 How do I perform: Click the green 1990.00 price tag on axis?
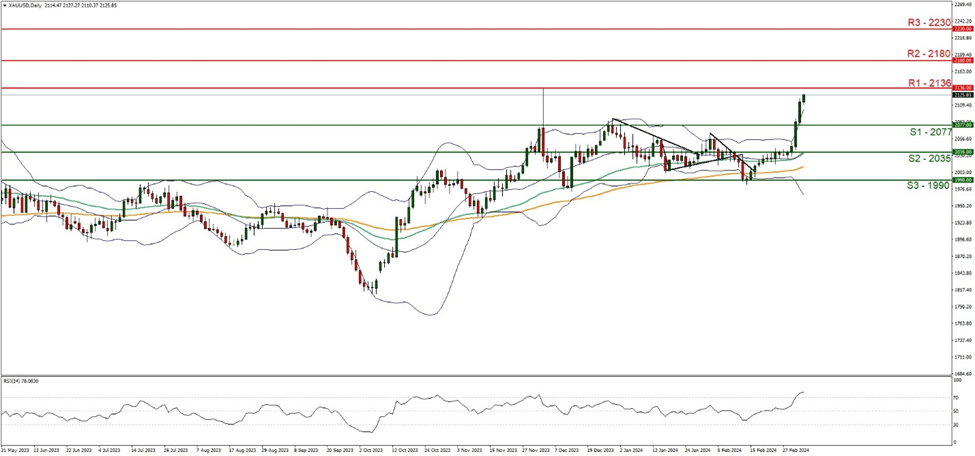pyautogui.click(x=961, y=179)
